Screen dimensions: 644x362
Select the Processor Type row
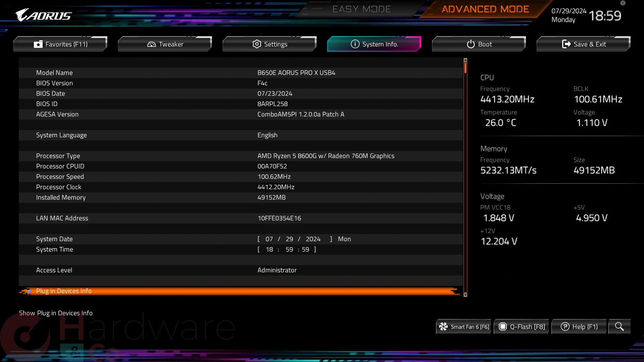tap(241, 156)
